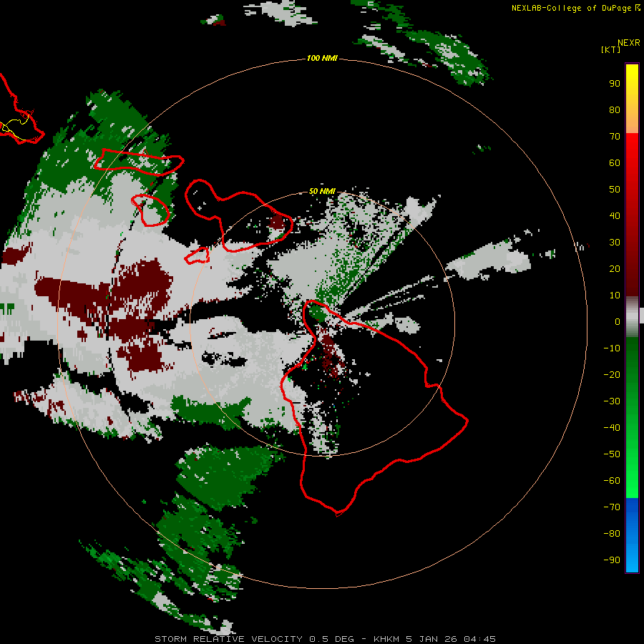Click the NEXR label above the color scale
The height and width of the screenshot is (644, 644).
tap(628, 43)
